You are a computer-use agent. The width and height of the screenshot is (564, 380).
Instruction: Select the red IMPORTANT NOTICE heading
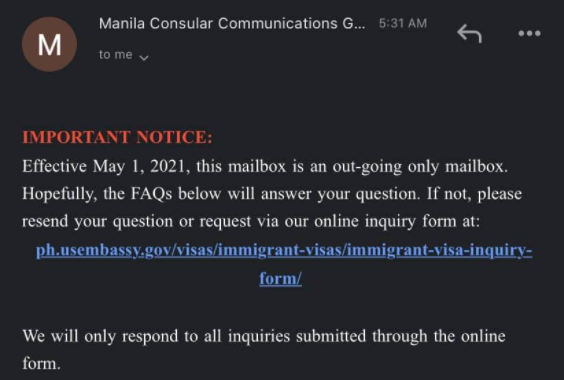click(x=117, y=137)
